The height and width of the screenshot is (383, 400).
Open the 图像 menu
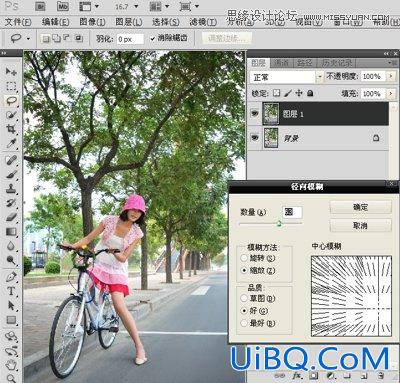92,22
